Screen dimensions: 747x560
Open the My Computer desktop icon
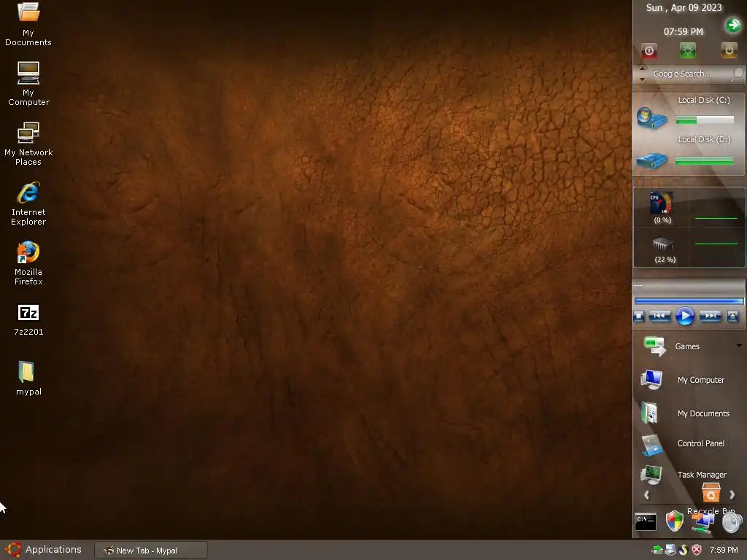28,83
